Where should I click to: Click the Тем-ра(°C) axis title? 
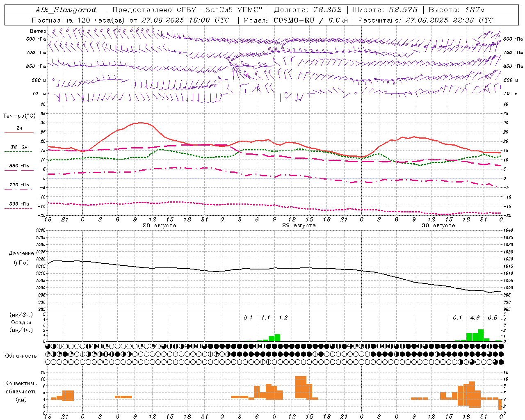(19, 116)
